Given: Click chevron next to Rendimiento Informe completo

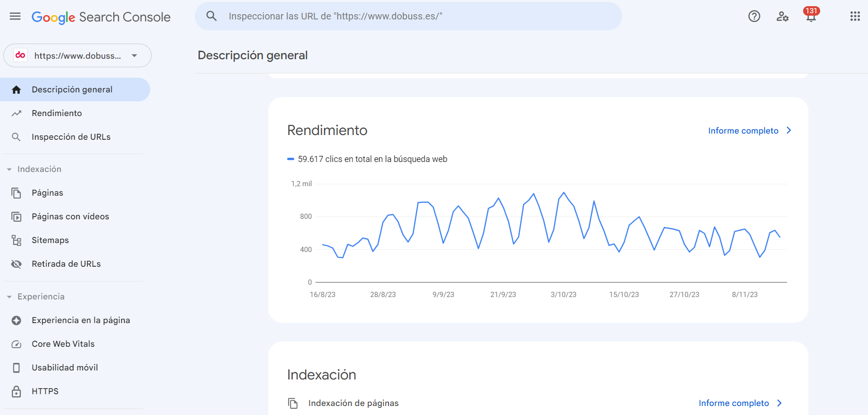Looking at the screenshot, I should click(789, 130).
